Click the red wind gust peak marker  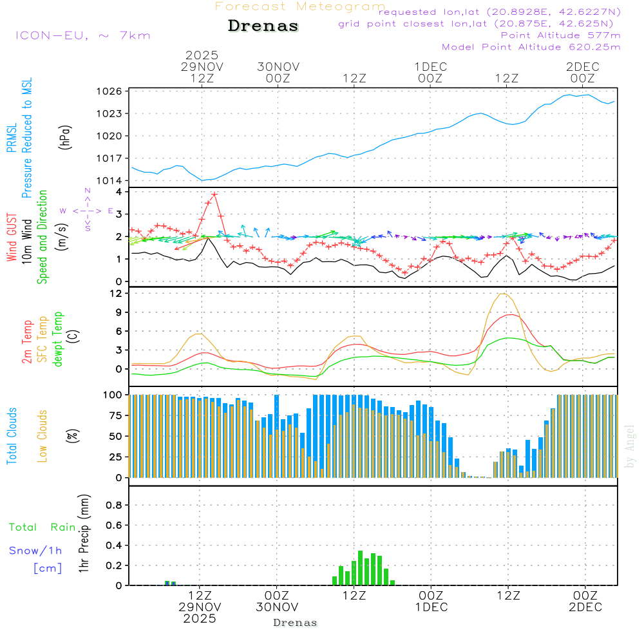[x=214, y=194]
